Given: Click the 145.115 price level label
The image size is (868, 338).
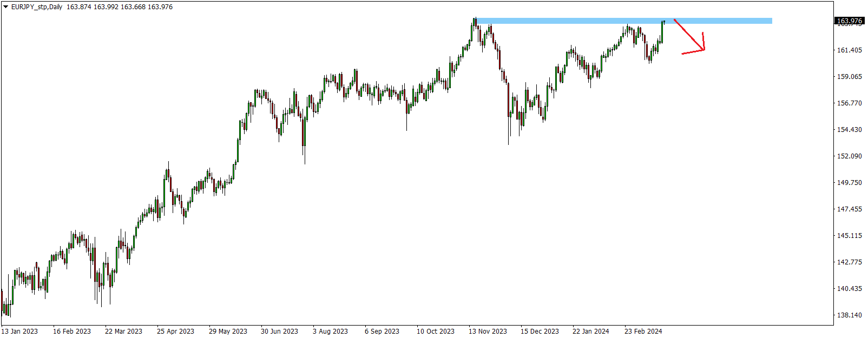Looking at the screenshot, I should 850,236.
